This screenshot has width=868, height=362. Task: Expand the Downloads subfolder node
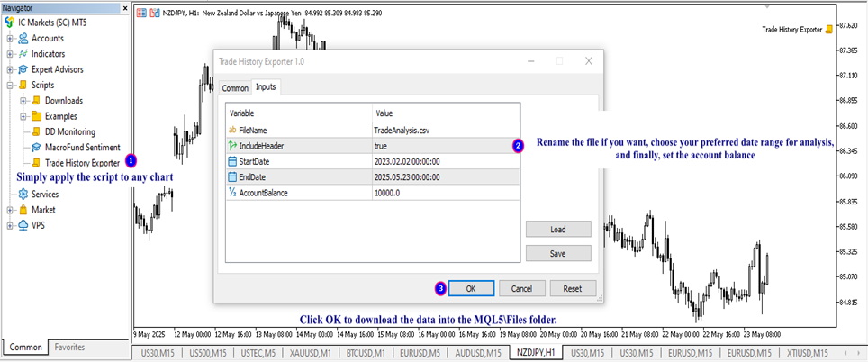[x=23, y=101]
